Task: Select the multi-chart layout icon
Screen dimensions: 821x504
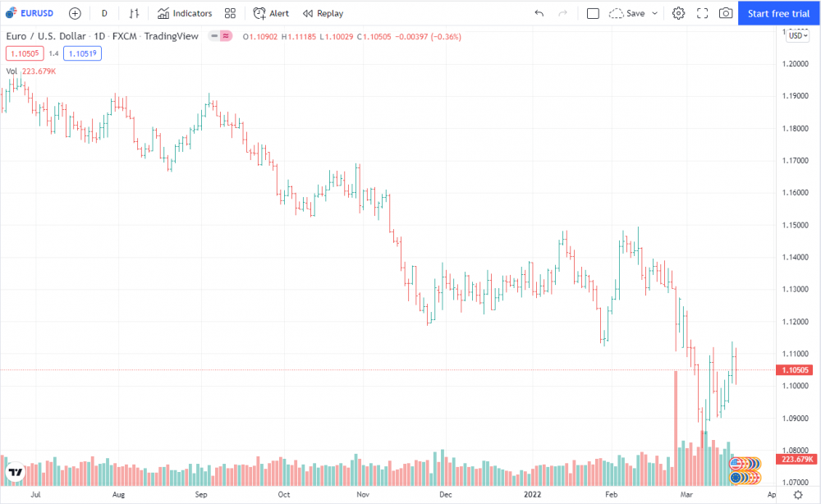Action: (x=230, y=13)
